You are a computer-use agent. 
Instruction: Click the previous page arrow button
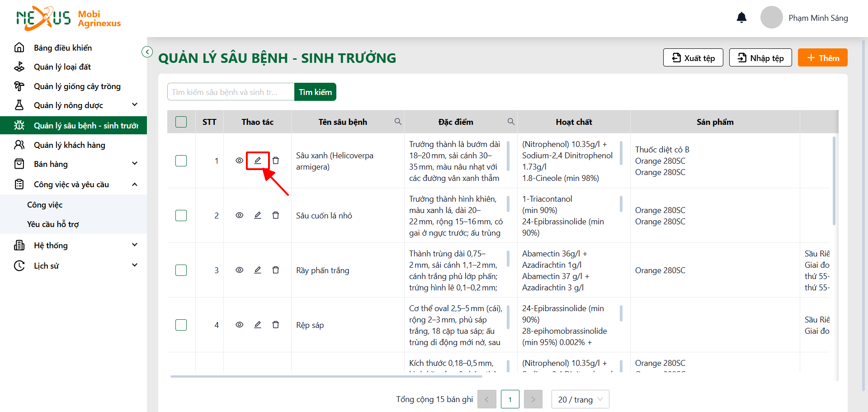pos(487,399)
